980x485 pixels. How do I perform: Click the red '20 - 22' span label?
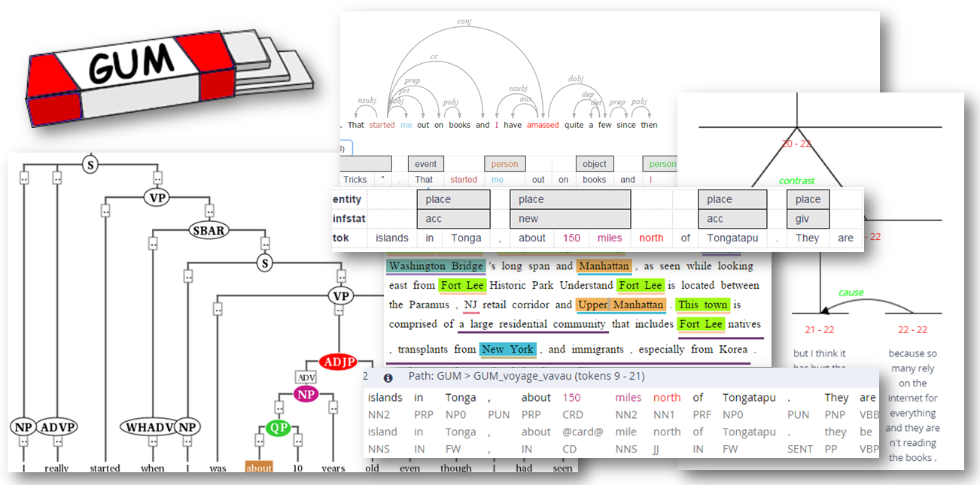pyautogui.click(x=796, y=143)
